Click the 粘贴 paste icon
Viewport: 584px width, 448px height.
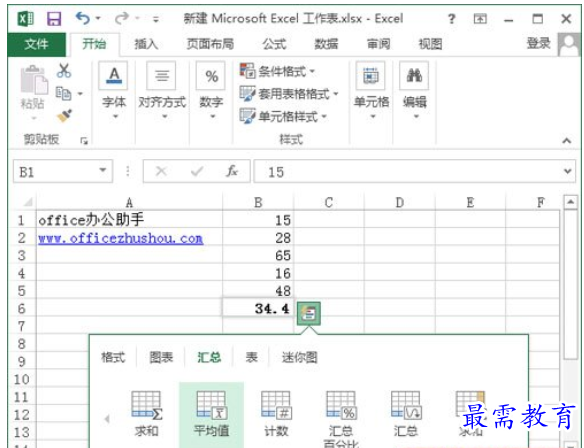point(34,80)
